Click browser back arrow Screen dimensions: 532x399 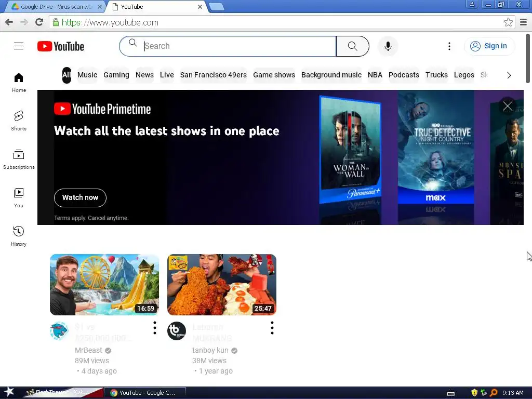click(9, 22)
